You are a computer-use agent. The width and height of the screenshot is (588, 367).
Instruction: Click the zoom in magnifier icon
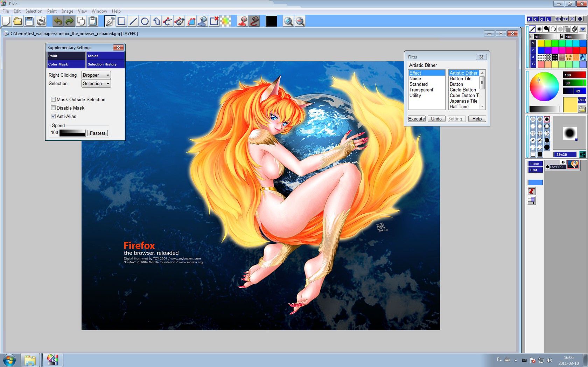(x=288, y=21)
